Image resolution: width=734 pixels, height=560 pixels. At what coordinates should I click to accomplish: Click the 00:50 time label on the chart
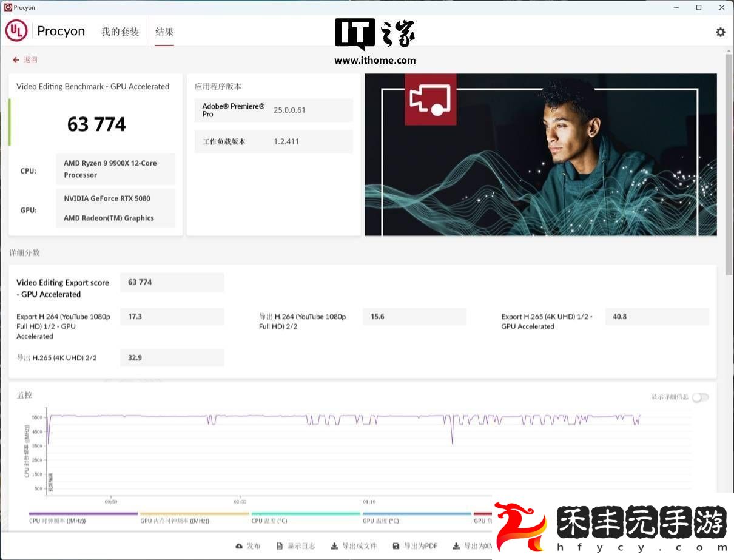111,502
